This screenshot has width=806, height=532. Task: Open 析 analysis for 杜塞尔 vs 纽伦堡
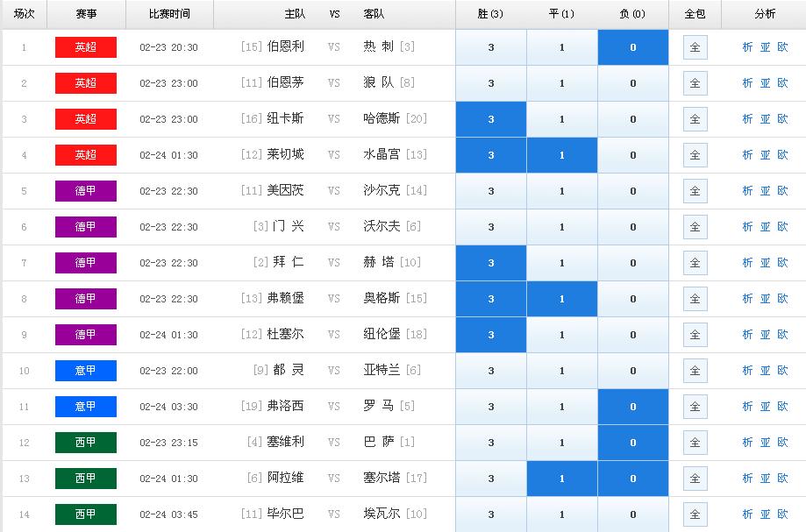point(748,335)
